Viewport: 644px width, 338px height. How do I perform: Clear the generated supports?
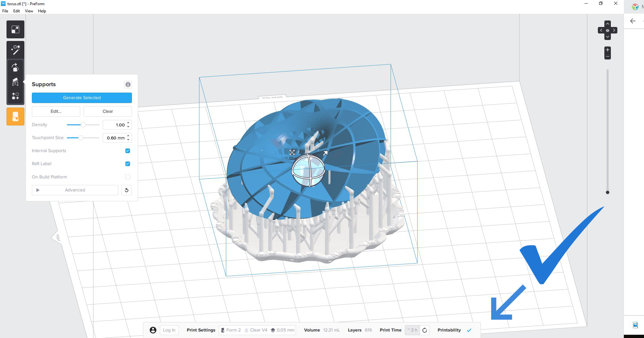[108, 111]
